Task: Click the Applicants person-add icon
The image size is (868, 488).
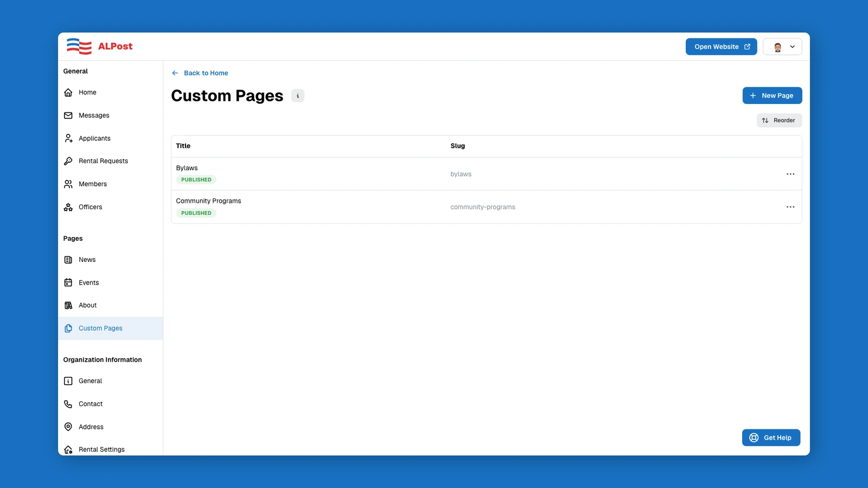Action: tap(68, 138)
